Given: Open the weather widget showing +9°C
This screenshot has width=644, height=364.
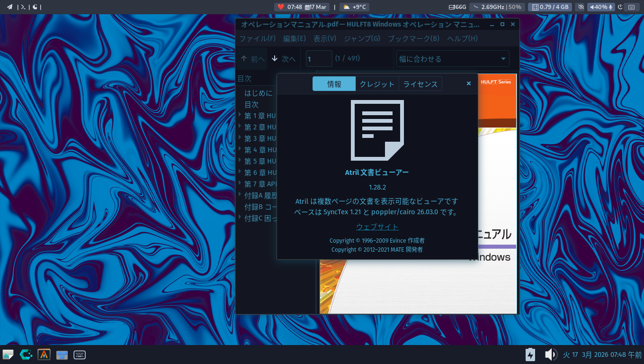Looking at the screenshot, I should 355,7.
